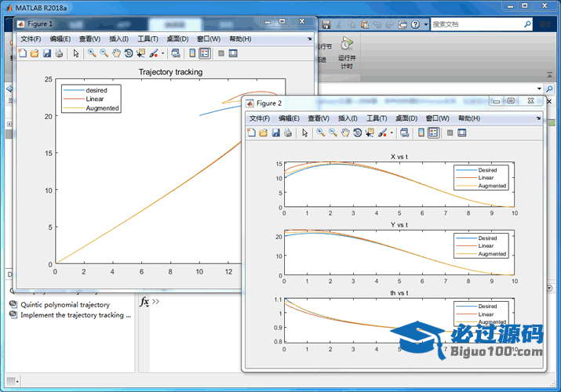Enable Pan hand tool in Figure 2
This screenshot has height=392, width=561.
pyautogui.click(x=345, y=133)
